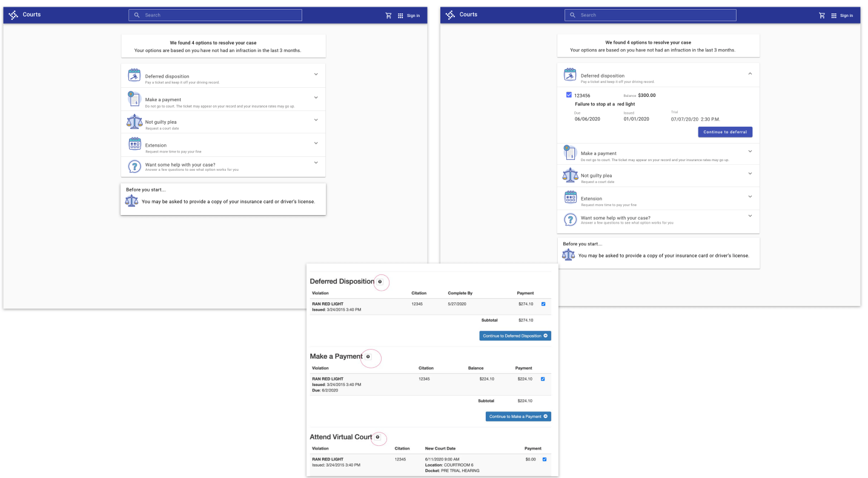
Task: Click scales icon in left Before you start card
Action: click(x=131, y=201)
